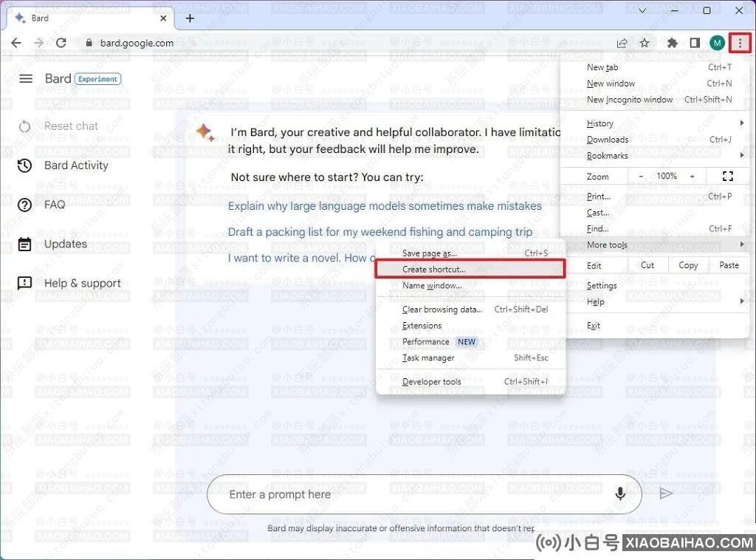This screenshot has width=756, height=560.
Task: Click the Bard Activity history icon
Action: click(x=24, y=166)
